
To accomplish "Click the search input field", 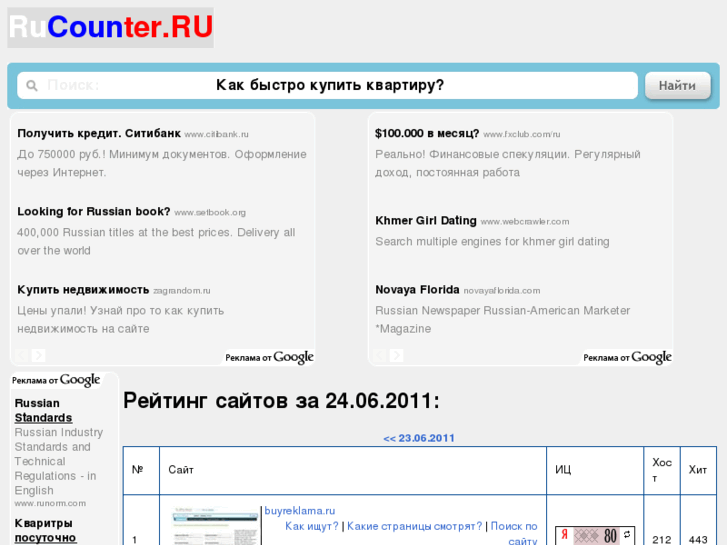I will pos(327,85).
